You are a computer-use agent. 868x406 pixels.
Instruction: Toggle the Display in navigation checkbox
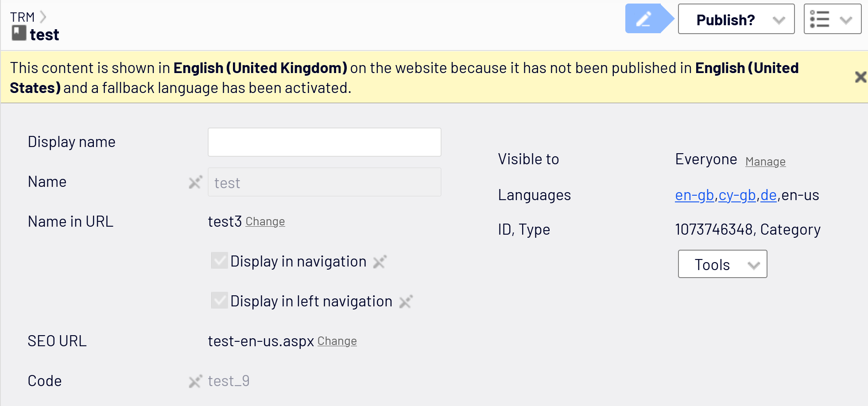click(x=220, y=261)
